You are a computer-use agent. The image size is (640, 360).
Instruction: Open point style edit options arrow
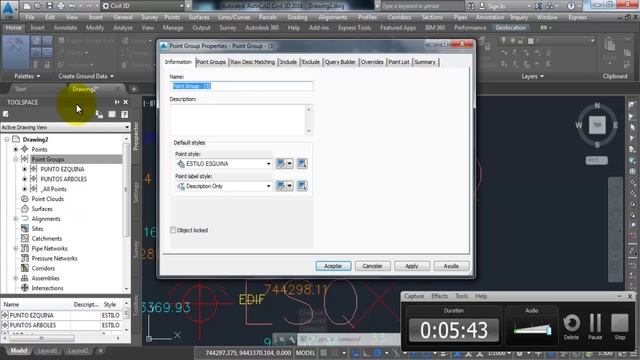289,164
